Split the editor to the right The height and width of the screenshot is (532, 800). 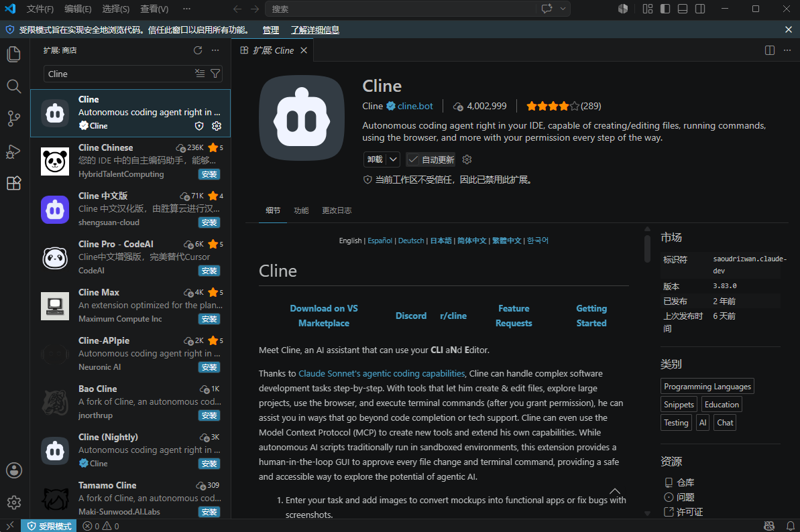770,50
